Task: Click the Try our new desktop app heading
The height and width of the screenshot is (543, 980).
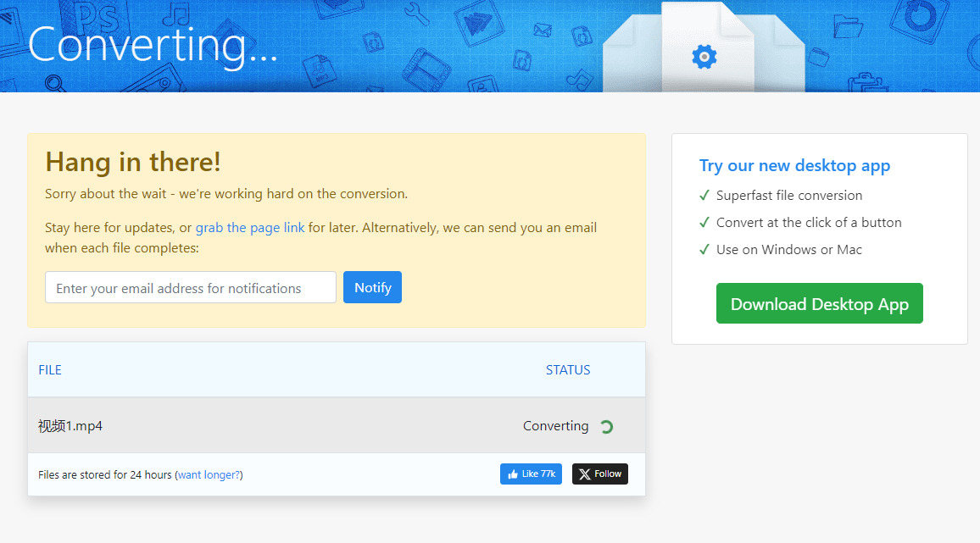Action: pos(794,165)
